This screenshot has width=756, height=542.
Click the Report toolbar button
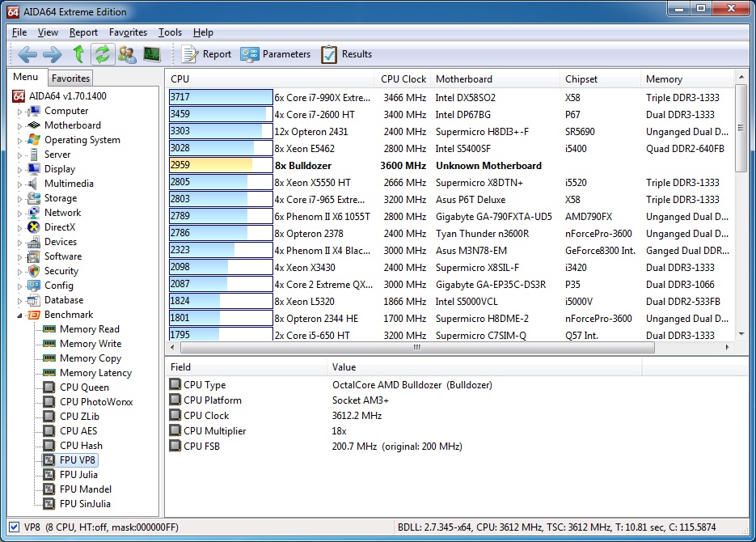click(206, 54)
